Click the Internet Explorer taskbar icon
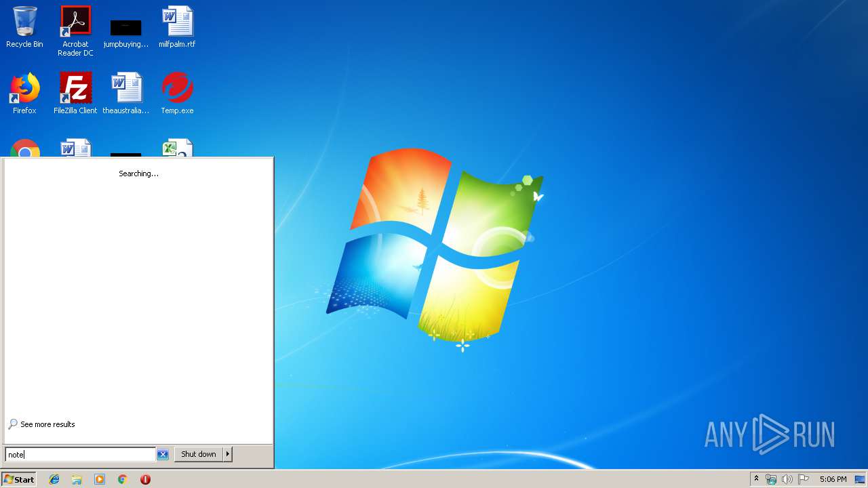The height and width of the screenshot is (488, 868). 54,479
